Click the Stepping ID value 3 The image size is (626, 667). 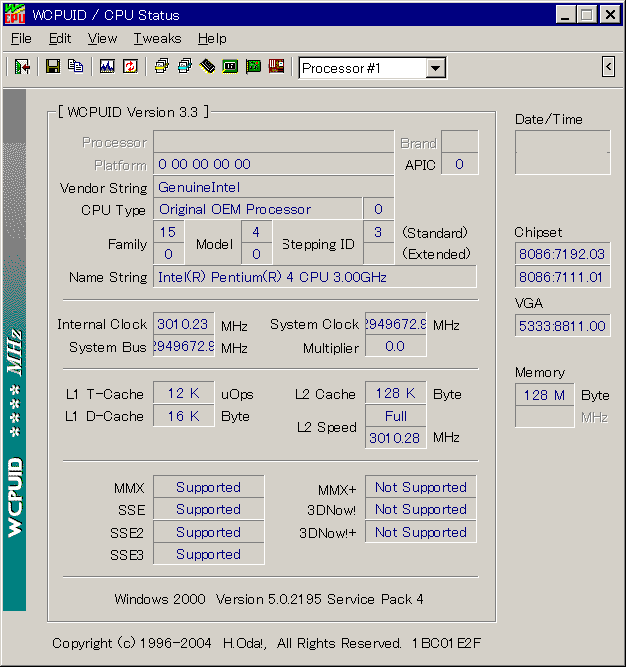pyautogui.click(x=378, y=232)
